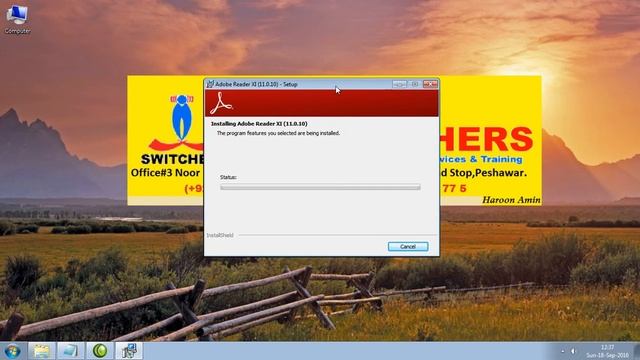Click the 'Haroon Amin' text on banner

(511, 200)
